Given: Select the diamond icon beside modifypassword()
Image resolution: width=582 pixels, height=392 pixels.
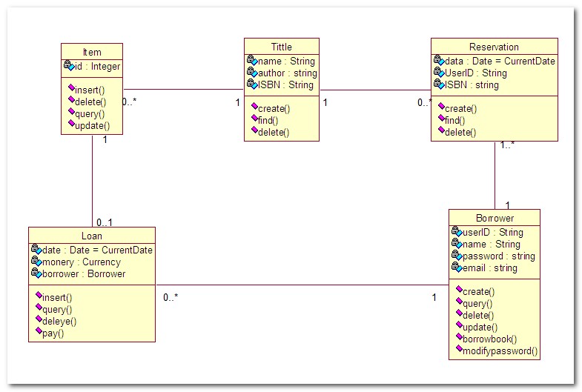Looking at the screenshot, I should click(x=459, y=348).
